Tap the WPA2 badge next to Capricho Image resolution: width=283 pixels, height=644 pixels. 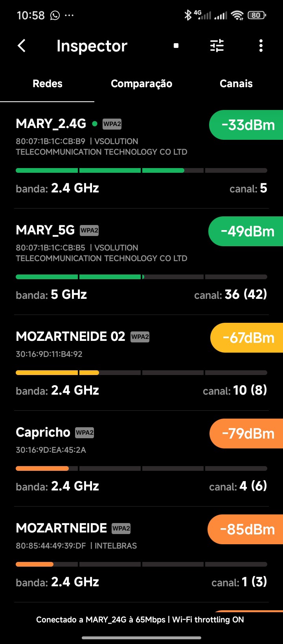(85, 432)
